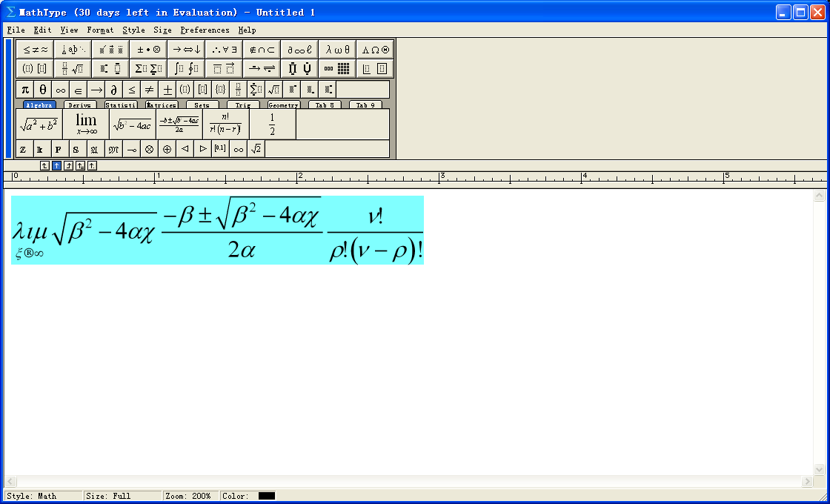
Task: Insert the one-half fraction expression
Action: point(272,124)
